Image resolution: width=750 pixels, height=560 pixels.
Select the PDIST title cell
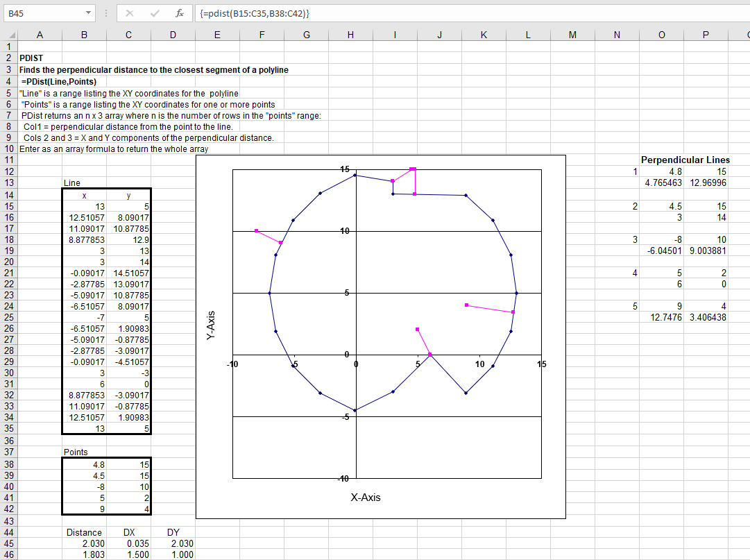(x=31, y=59)
